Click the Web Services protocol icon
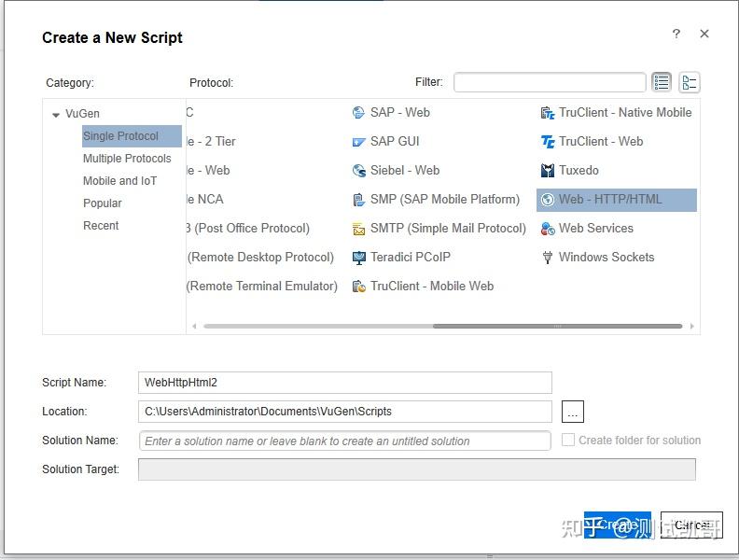The height and width of the screenshot is (560, 739). tap(548, 229)
